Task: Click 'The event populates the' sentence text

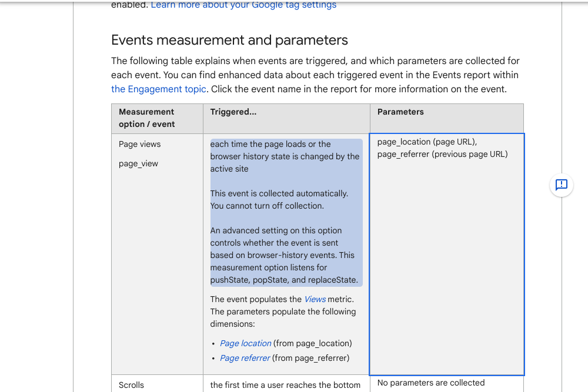Action: pyautogui.click(x=256, y=299)
